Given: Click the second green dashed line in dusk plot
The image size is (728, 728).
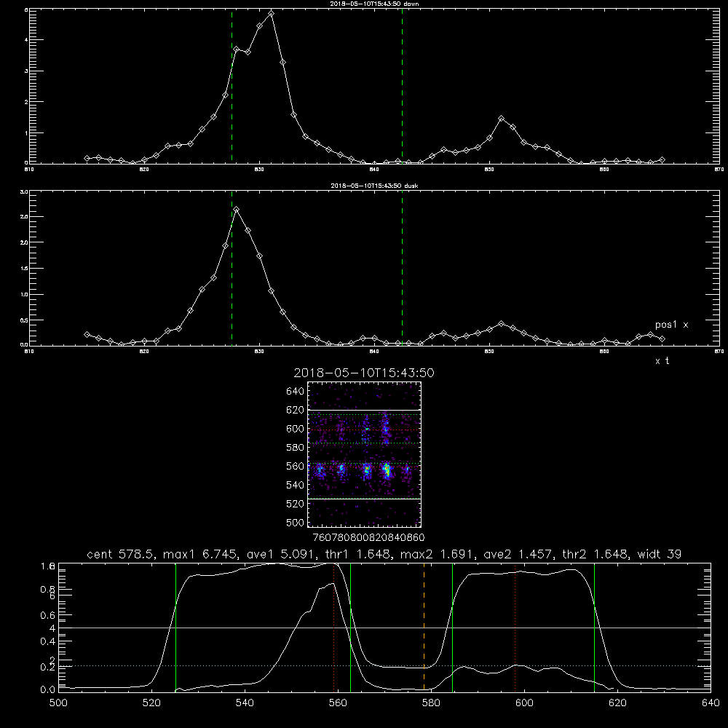Looking at the screenshot, I should [x=402, y=268].
